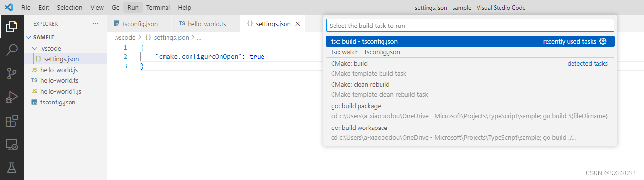
Task: Click .vscode in the breadcrumb path
Action: click(x=124, y=37)
